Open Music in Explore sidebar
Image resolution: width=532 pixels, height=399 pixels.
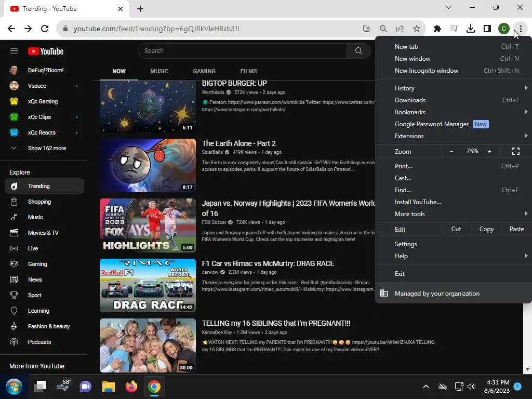(x=45, y=217)
